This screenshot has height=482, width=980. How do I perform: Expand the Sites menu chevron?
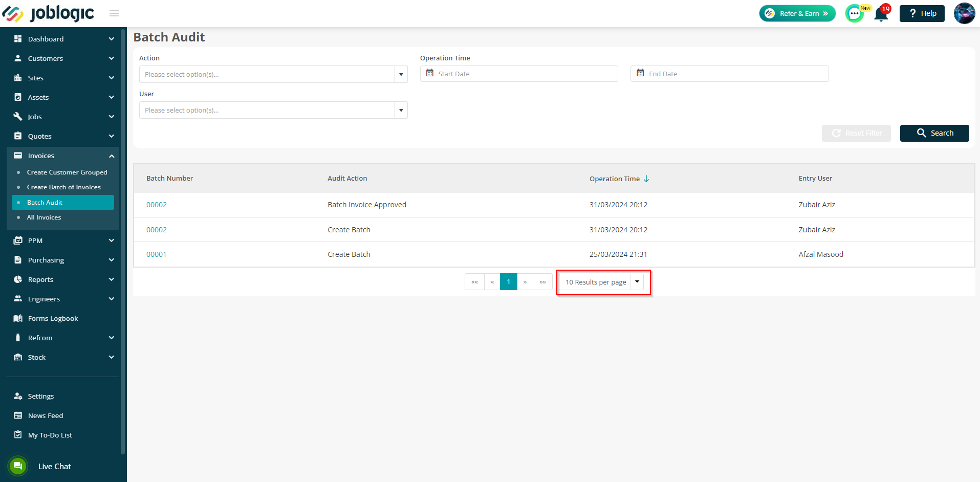112,78
